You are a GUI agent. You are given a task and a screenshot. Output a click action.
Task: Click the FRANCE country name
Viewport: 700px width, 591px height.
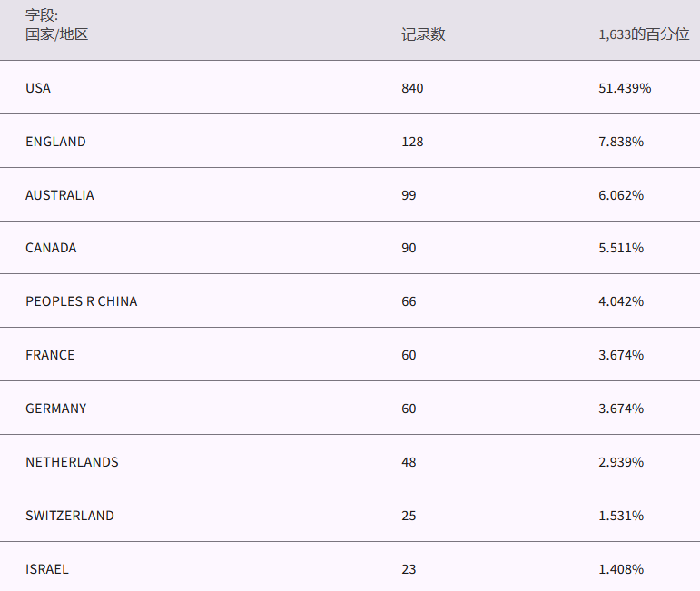(x=50, y=355)
